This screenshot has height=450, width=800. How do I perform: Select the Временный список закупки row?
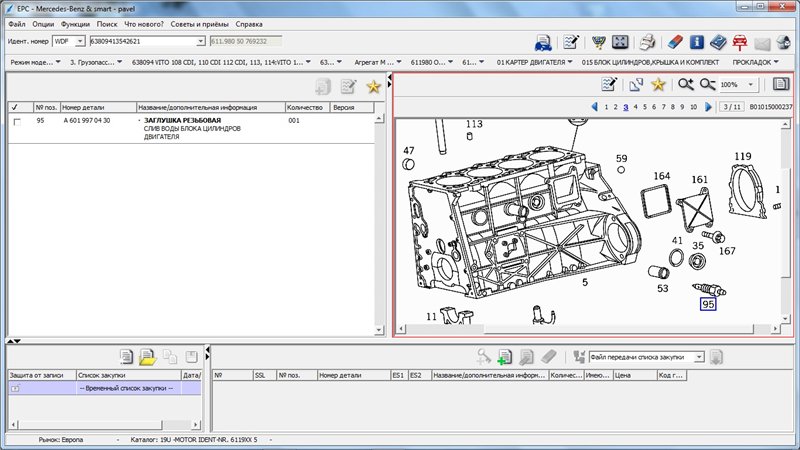click(x=105, y=388)
